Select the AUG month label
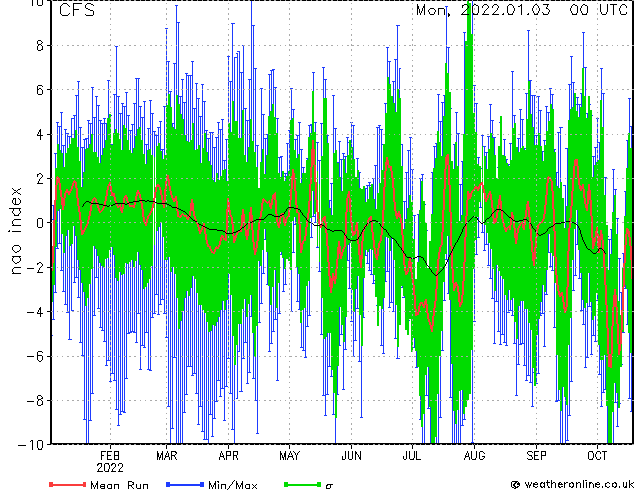Viewport: 634px width, 490px height. (x=474, y=456)
